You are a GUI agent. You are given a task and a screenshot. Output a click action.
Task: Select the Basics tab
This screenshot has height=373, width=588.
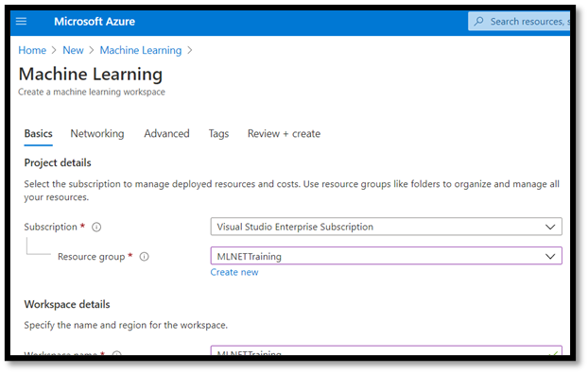pos(38,134)
